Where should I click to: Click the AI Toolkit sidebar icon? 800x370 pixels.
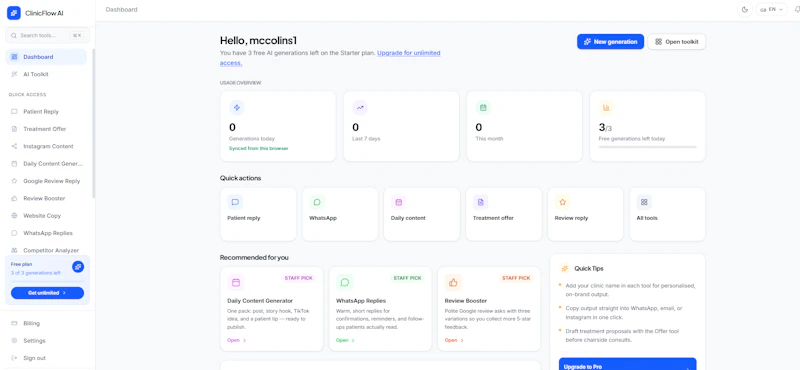[14, 74]
